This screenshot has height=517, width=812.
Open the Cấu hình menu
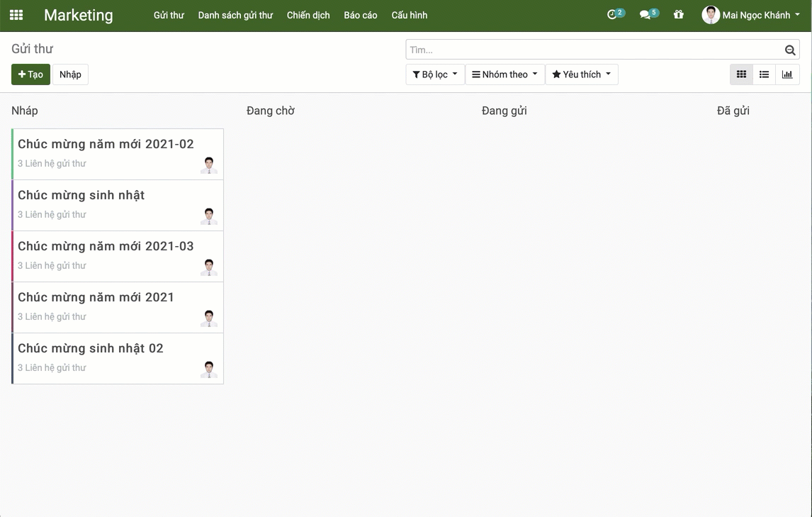pyautogui.click(x=409, y=15)
